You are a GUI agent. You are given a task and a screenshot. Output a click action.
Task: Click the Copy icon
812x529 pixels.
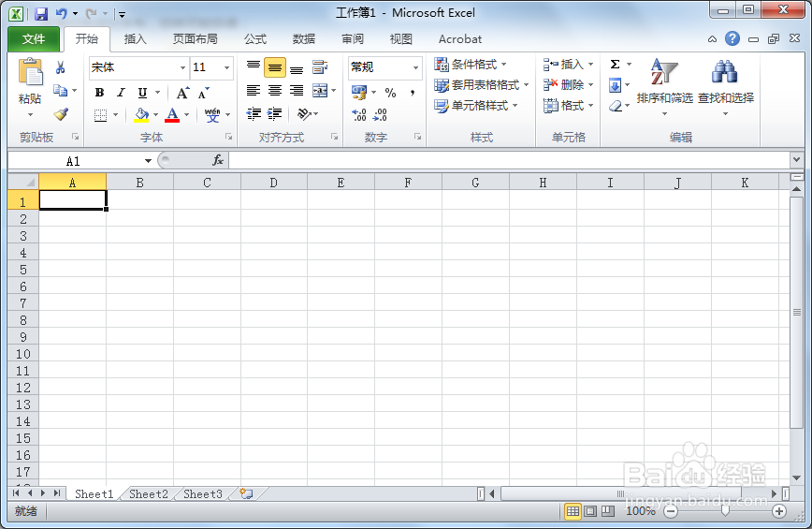tap(61, 91)
